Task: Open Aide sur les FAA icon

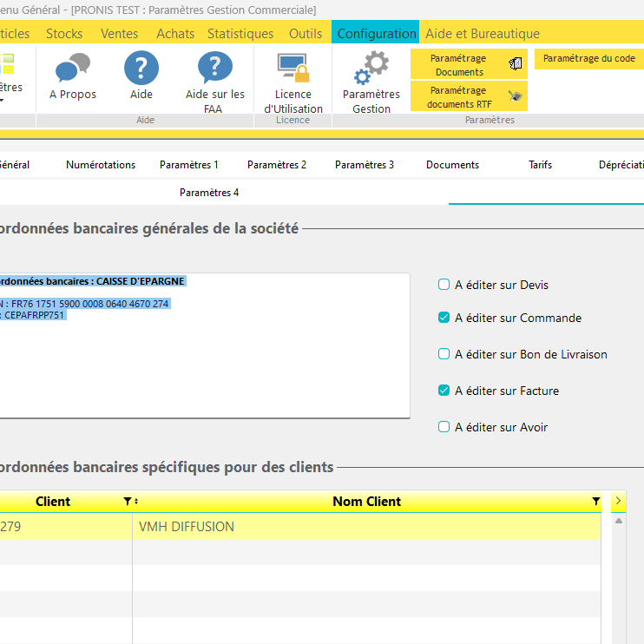Action: (215, 68)
